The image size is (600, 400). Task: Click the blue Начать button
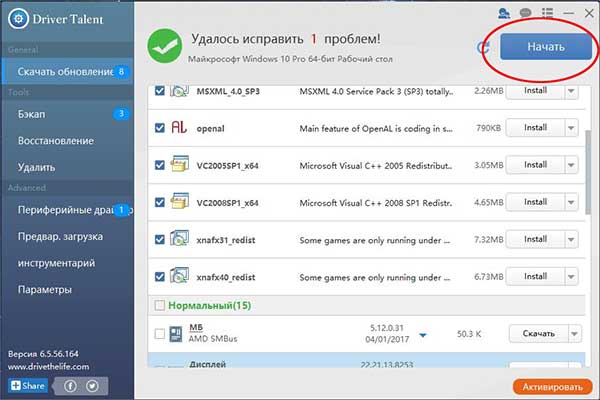pyautogui.click(x=546, y=46)
